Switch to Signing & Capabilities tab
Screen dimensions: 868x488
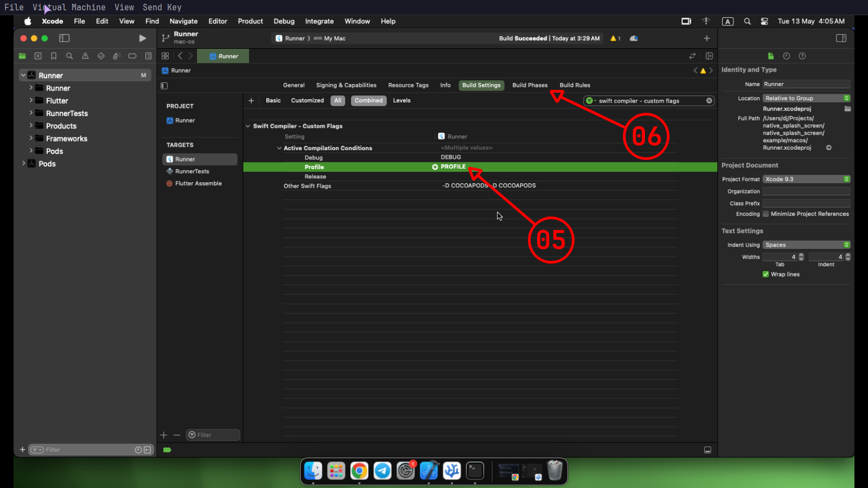click(x=346, y=85)
